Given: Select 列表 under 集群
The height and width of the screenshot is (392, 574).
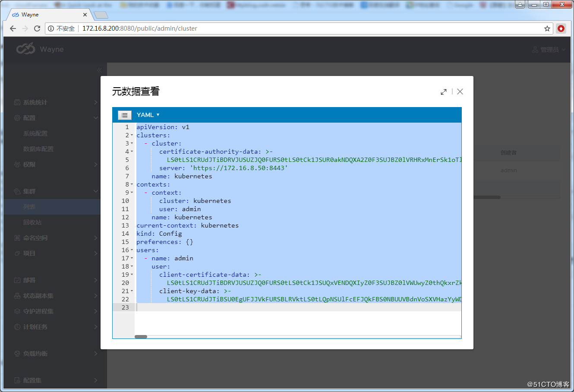Looking at the screenshot, I should click(x=52, y=207).
